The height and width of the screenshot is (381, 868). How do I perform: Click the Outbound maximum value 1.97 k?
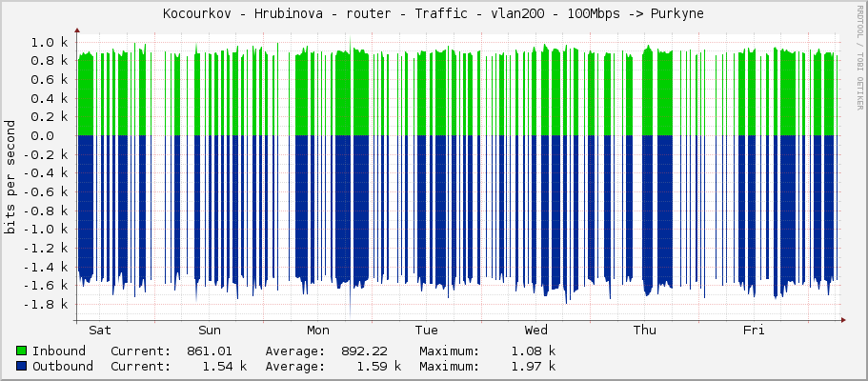(x=533, y=366)
